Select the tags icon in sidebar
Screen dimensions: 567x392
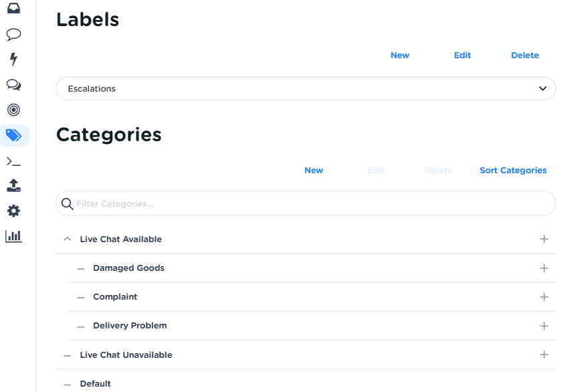13,135
